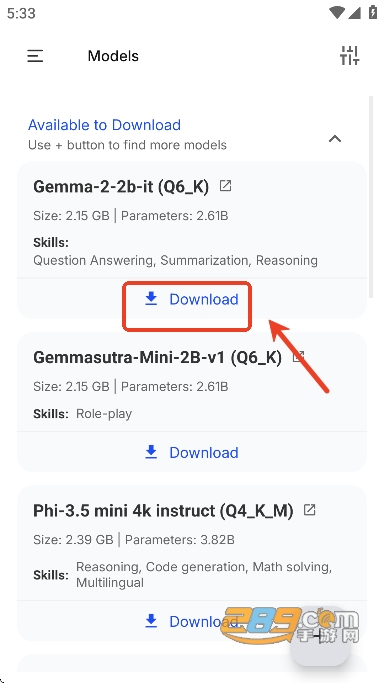384x683 pixels.
Task: Download the Gemmasutra-Mini-2B-v1 model
Action: point(192,453)
